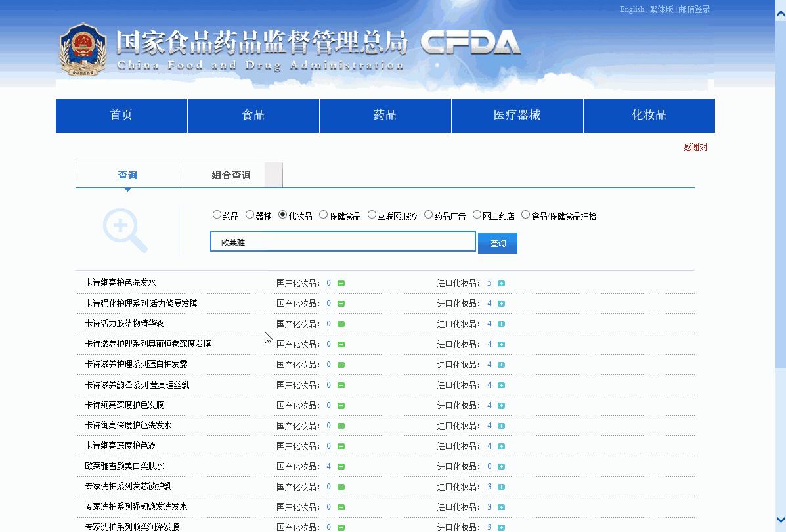
Task: Expand domestic cosmetics for 卡诗绚亮深度护色发膜
Action: 341,405
